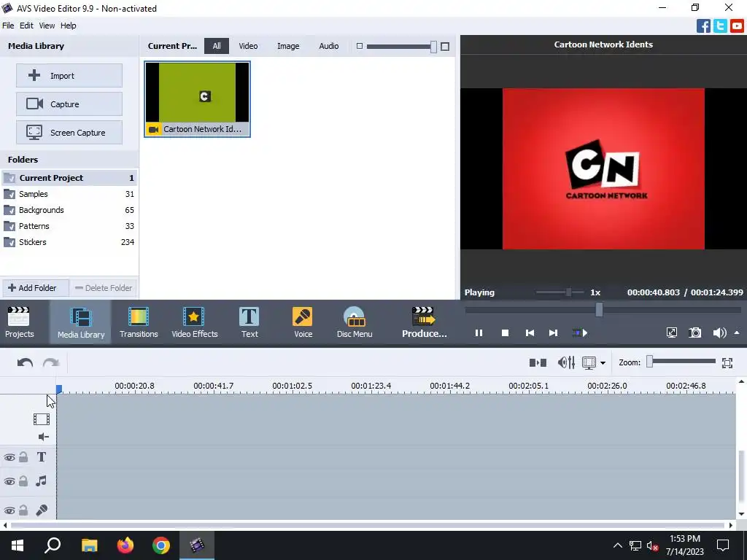This screenshot has height=560, width=747.
Task: Select the Video filter tab
Action: (x=248, y=46)
